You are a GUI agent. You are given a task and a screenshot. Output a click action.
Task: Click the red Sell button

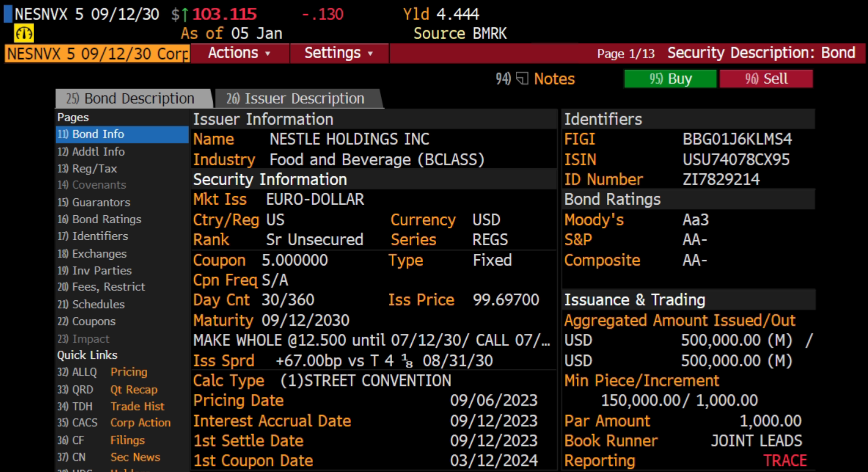pos(766,79)
